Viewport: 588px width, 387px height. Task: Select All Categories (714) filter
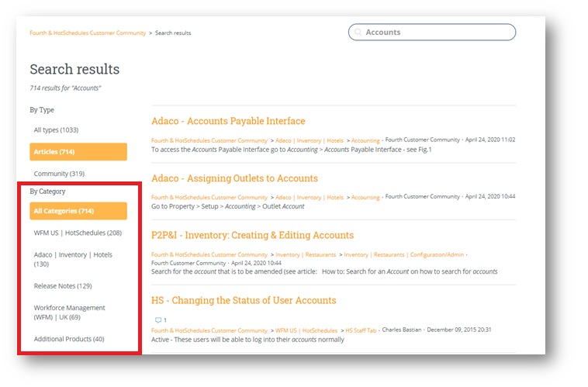(x=78, y=211)
